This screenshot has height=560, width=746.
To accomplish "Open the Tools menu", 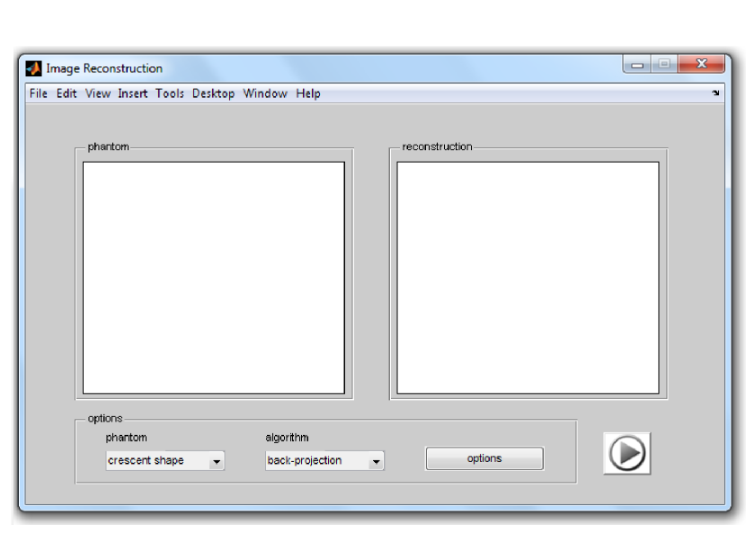I will (x=169, y=93).
